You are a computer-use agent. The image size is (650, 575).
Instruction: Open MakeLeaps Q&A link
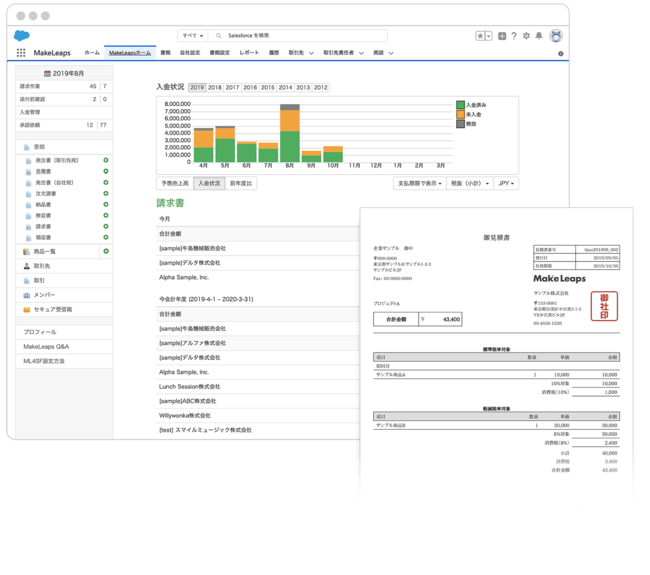[46, 346]
